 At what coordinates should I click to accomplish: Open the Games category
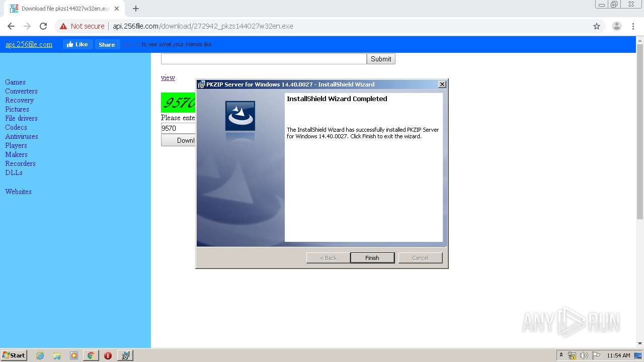tap(15, 82)
